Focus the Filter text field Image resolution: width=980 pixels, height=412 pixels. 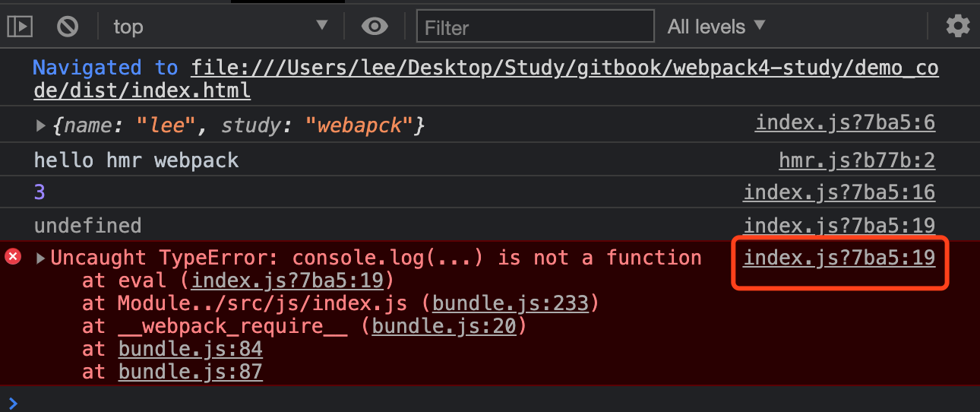[536, 27]
